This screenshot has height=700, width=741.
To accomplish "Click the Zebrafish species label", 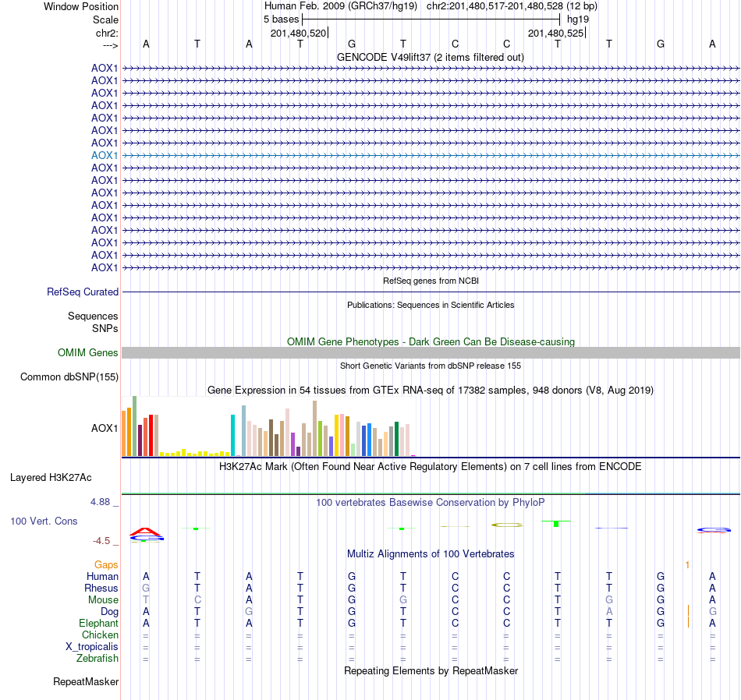I will pyautogui.click(x=97, y=659).
